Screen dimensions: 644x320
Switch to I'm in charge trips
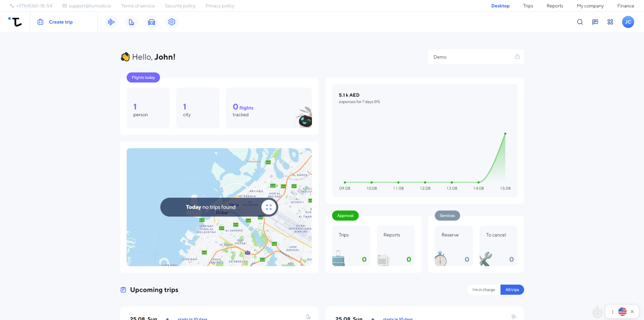(483, 290)
